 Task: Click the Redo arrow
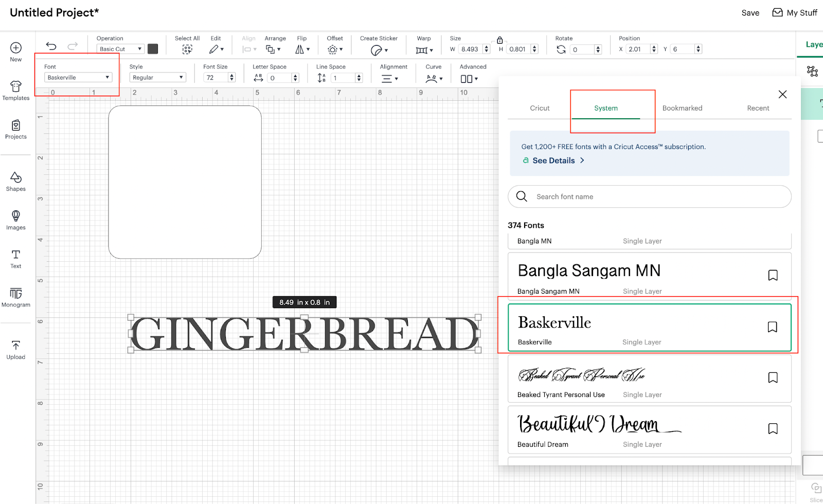pyautogui.click(x=73, y=46)
